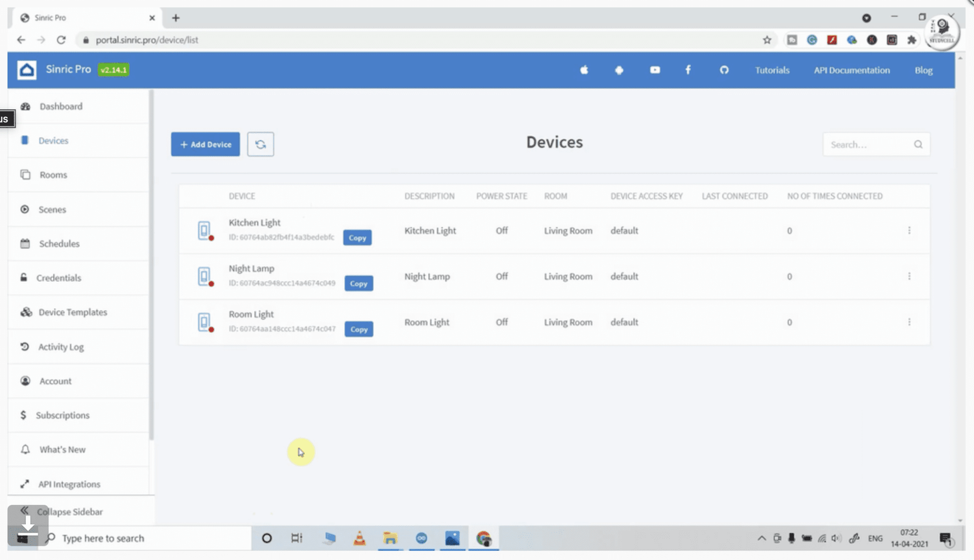The height and width of the screenshot is (560, 974).
Task: Open Activity Log in the sidebar
Action: click(78, 347)
